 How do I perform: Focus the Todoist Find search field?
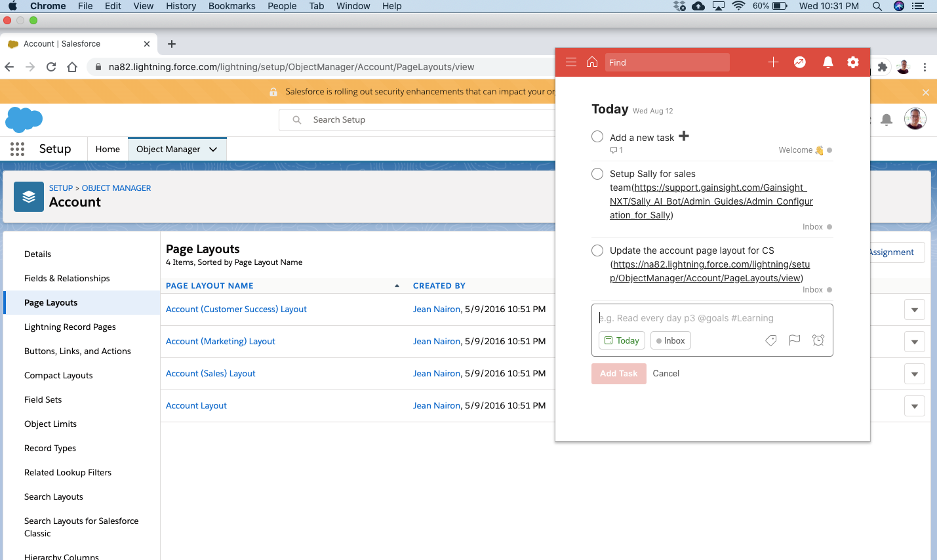pos(667,62)
